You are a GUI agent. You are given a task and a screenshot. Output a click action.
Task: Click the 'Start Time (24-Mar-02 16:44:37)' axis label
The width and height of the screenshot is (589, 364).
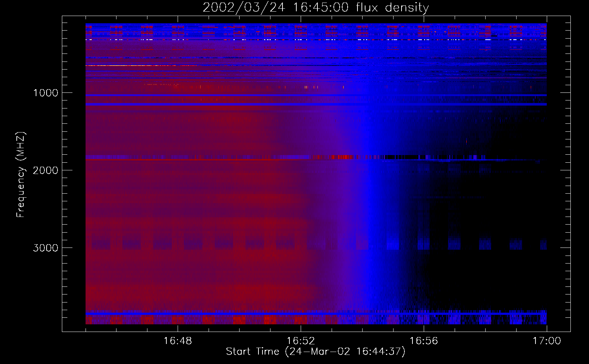click(316, 352)
